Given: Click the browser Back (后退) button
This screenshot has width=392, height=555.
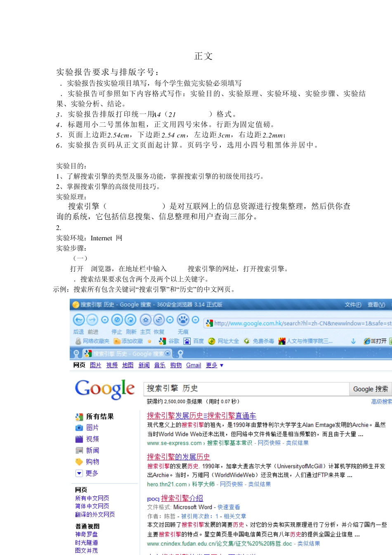Looking at the screenshot, I should tap(78, 320).
